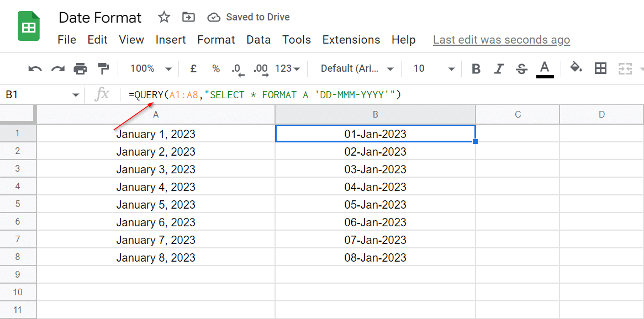
Task: Toggle strikethrough formatting
Action: [x=521, y=69]
